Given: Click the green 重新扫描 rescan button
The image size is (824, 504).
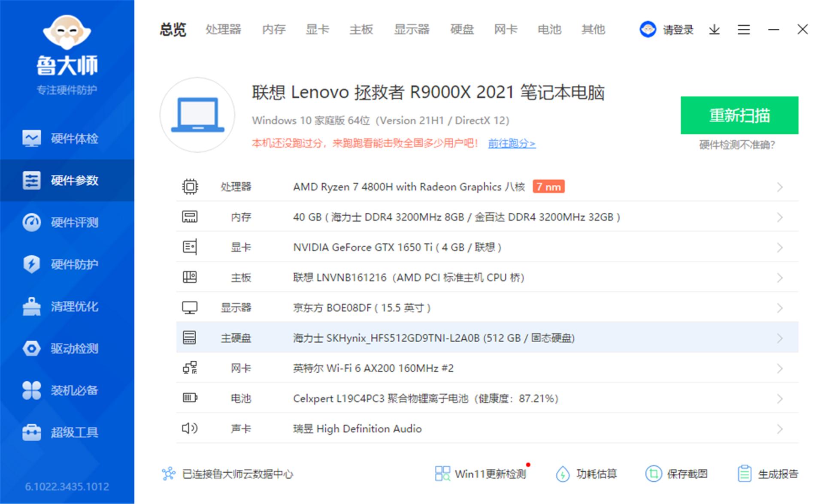Looking at the screenshot, I should pyautogui.click(x=739, y=115).
